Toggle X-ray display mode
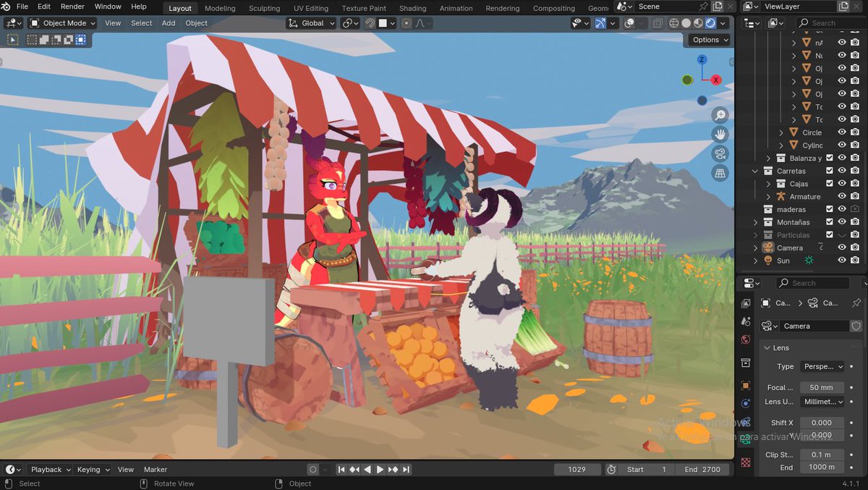This screenshot has height=490, width=868. click(x=658, y=23)
